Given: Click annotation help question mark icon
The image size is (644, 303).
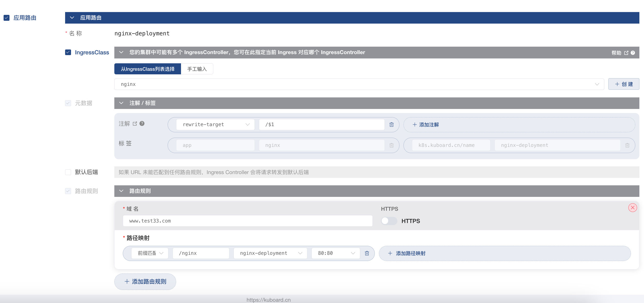Looking at the screenshot, I should point(142,124).
